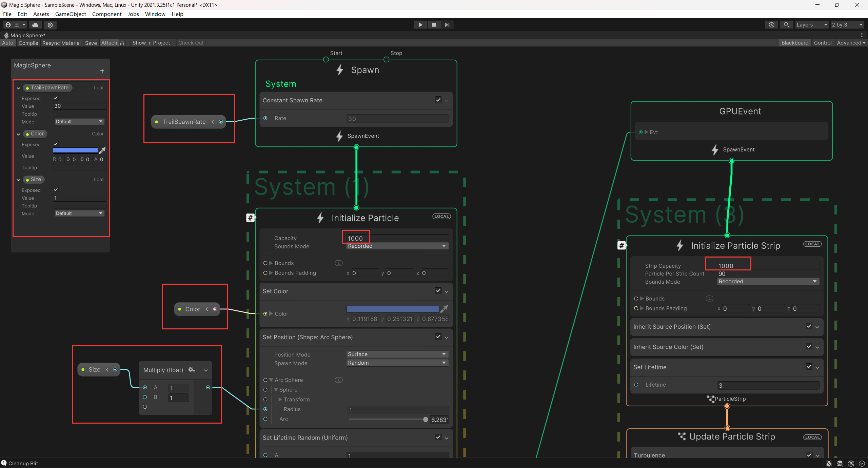Open the Window menu
This screenshot has width=868, height=468.
coord(155,14)
